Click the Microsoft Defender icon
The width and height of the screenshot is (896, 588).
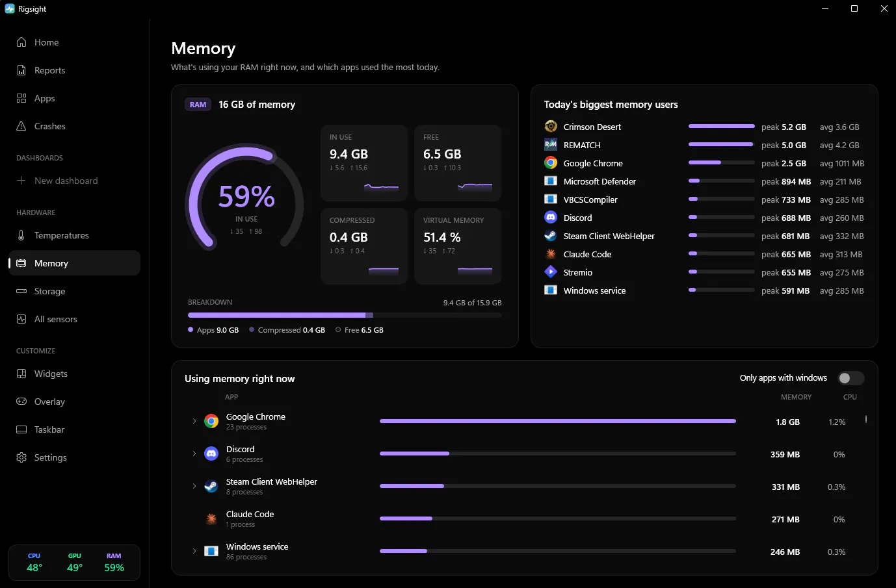551,181
